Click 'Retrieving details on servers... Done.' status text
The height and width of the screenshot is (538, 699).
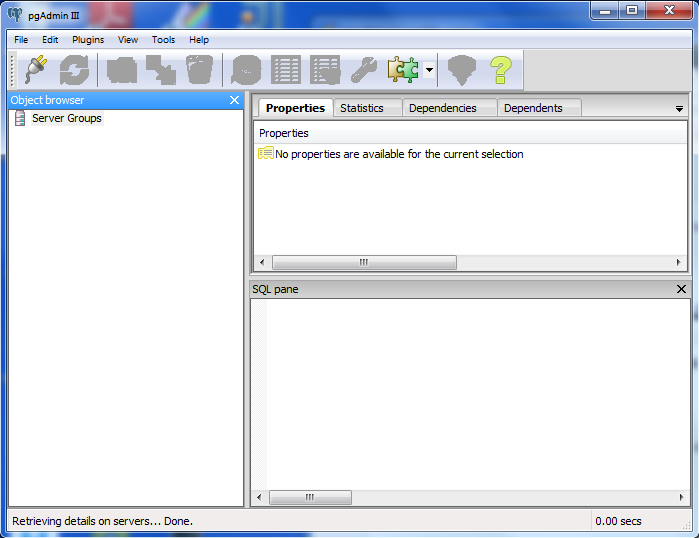103,521
